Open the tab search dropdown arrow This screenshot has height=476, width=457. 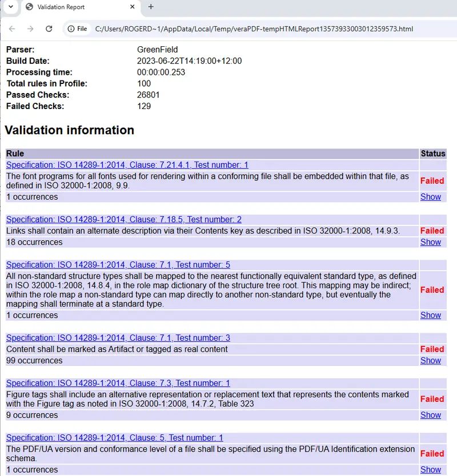(x=11, y=7)
